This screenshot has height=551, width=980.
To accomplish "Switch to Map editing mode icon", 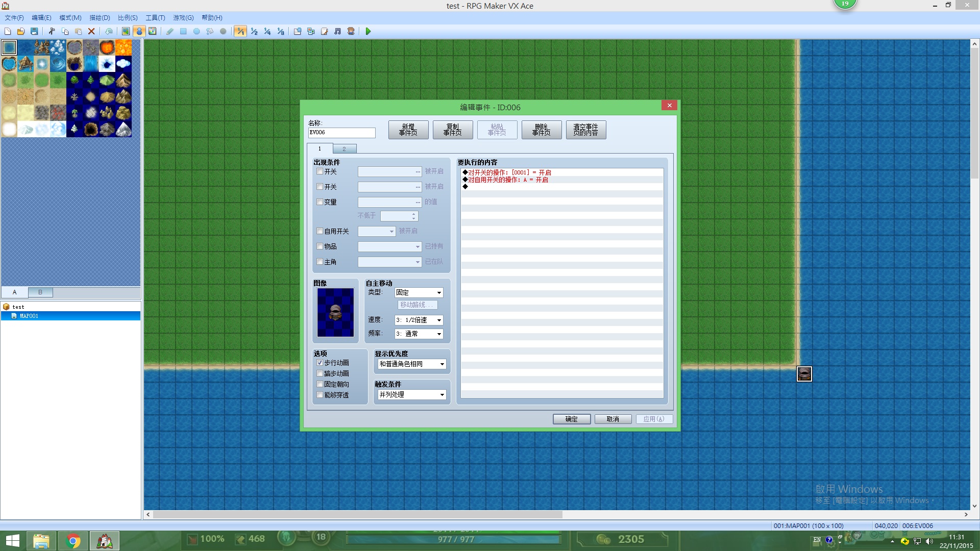I will pos(126,32).
